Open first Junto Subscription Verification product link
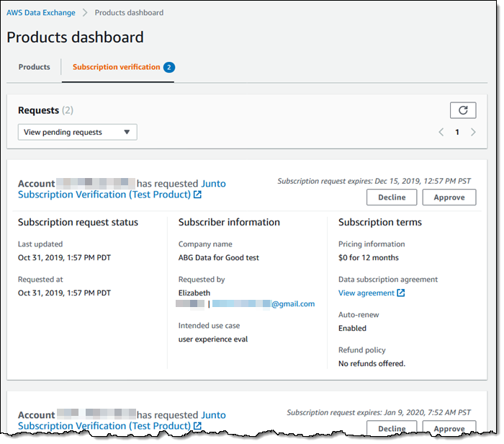Image resolution: width=504 pixels, height=444 pixels. [104, 195]
